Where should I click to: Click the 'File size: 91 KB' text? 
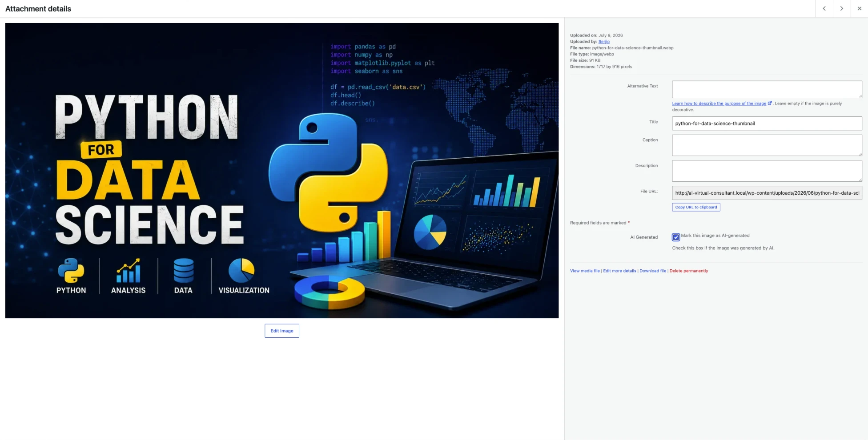585,60
